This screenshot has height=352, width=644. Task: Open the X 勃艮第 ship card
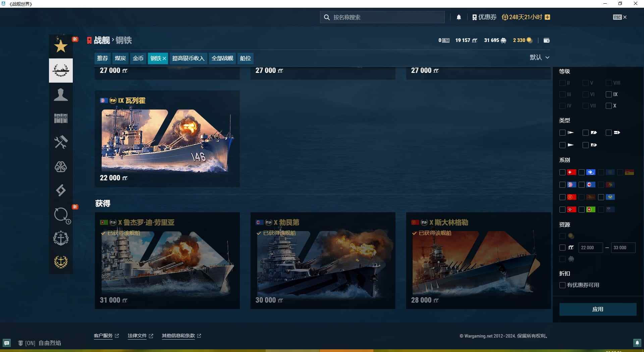(323, 260)
